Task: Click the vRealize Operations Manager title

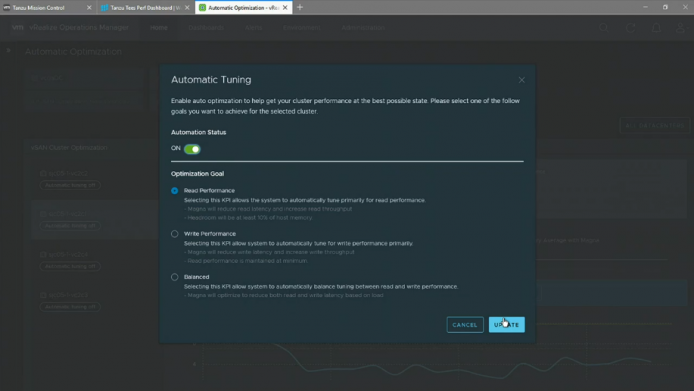Action: [x=79, y=27]
